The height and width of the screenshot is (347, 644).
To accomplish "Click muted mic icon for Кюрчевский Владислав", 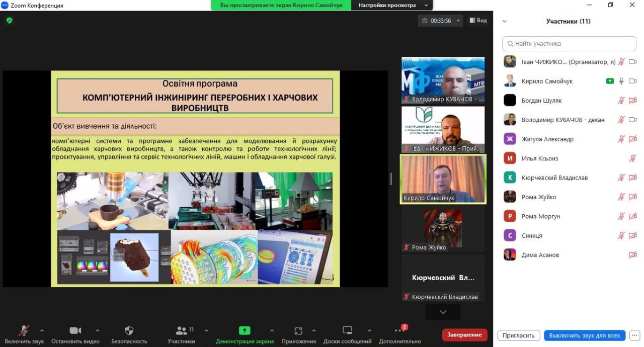I will (x=621, y=178).
